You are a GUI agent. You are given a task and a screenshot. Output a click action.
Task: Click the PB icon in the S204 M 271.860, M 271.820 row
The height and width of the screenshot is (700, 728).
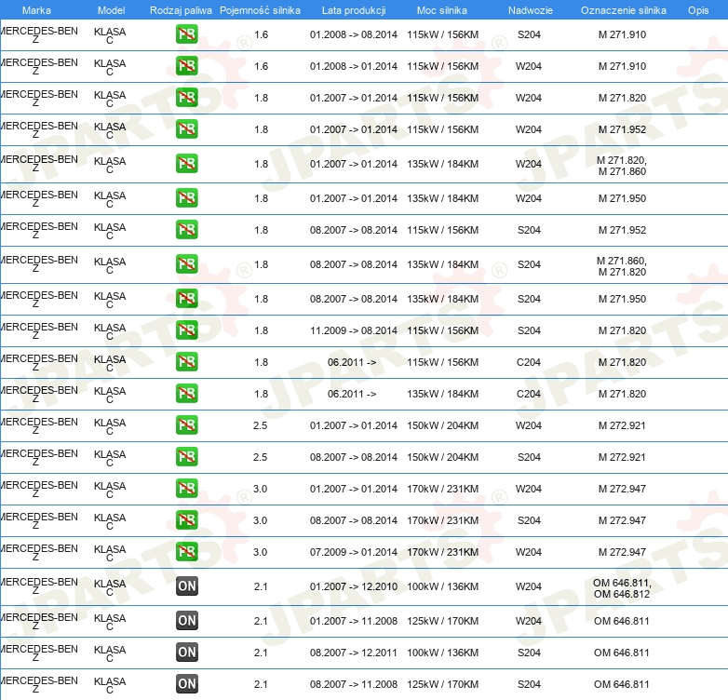(x=186, y=264)
